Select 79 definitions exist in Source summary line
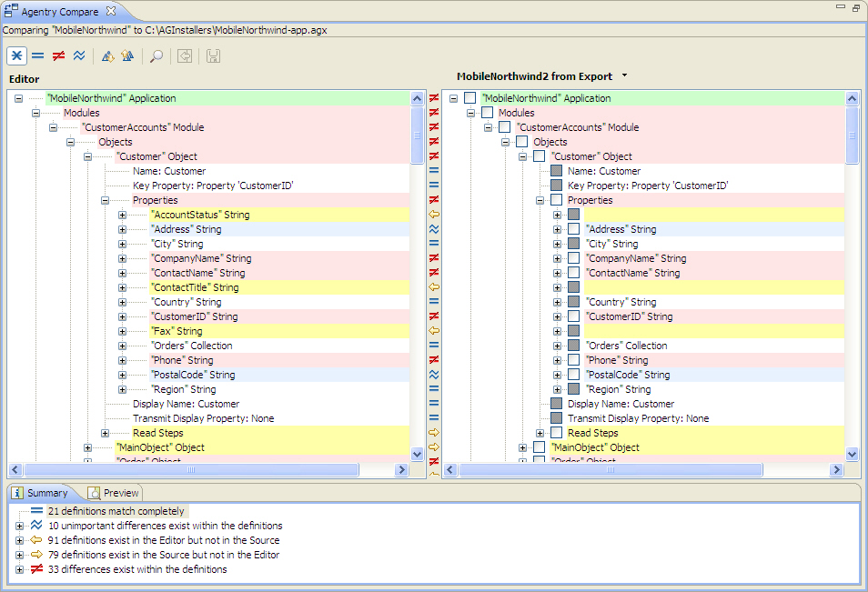 (164, 555)
